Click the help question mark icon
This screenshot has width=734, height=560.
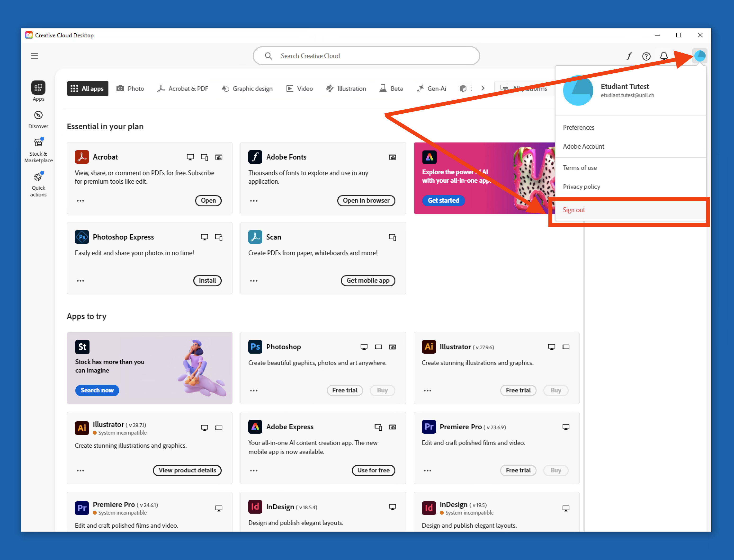(646, 56)
